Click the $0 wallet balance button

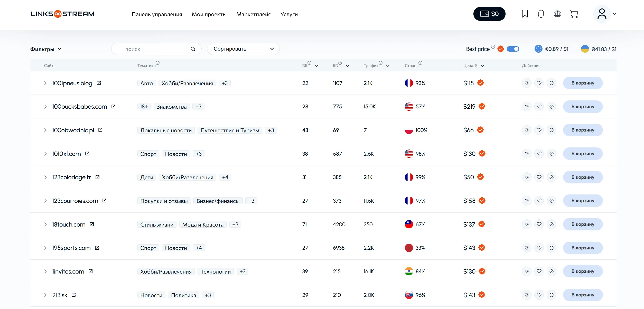[x=489, y=14]
